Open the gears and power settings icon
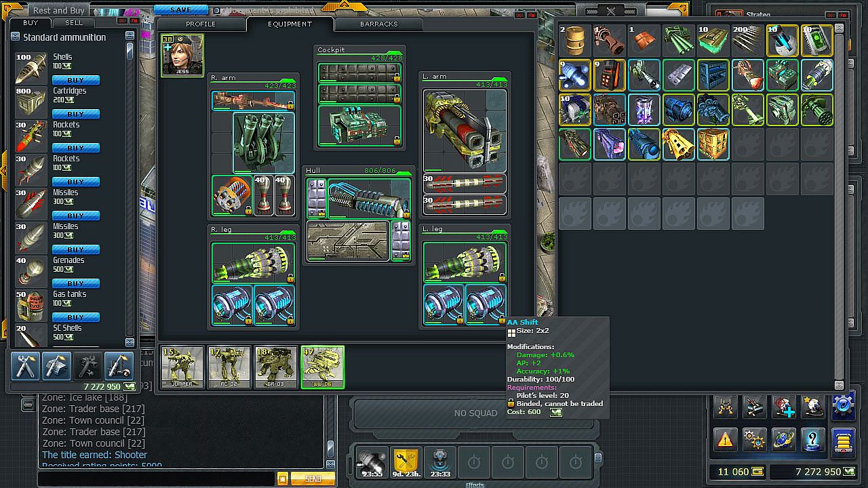Image resolution: width=868 pixels, height=488 pixels. point(755,439)
